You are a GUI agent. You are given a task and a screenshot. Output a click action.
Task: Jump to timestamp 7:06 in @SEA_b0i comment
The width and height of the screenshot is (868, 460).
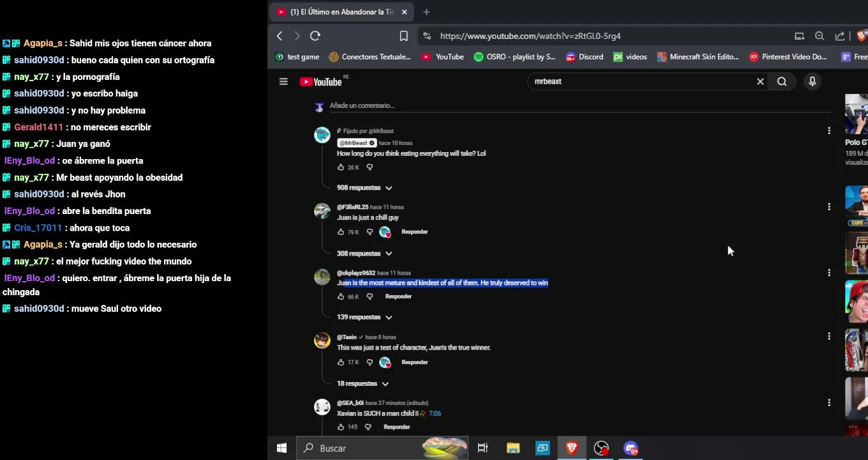click(435, 413)
